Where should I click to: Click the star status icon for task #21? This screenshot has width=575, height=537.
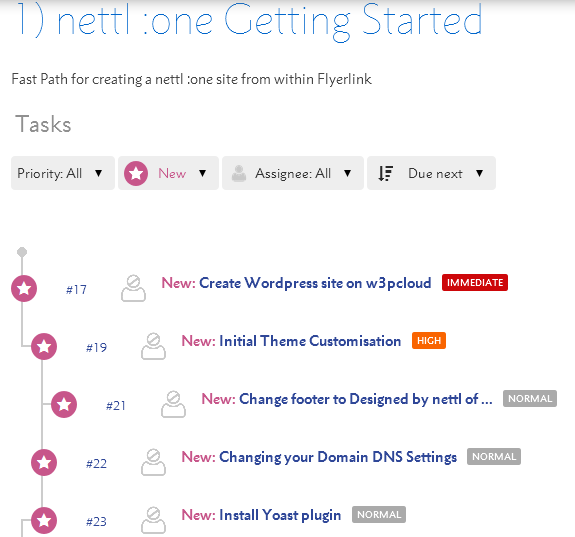pos(64,405)
